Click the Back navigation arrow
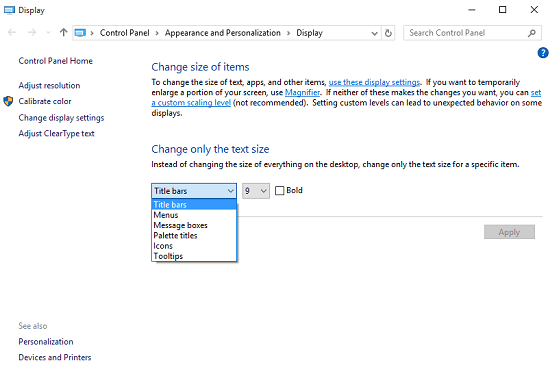Image resolution: width=550 pixels, height=376 pixels. click(12, 33)
